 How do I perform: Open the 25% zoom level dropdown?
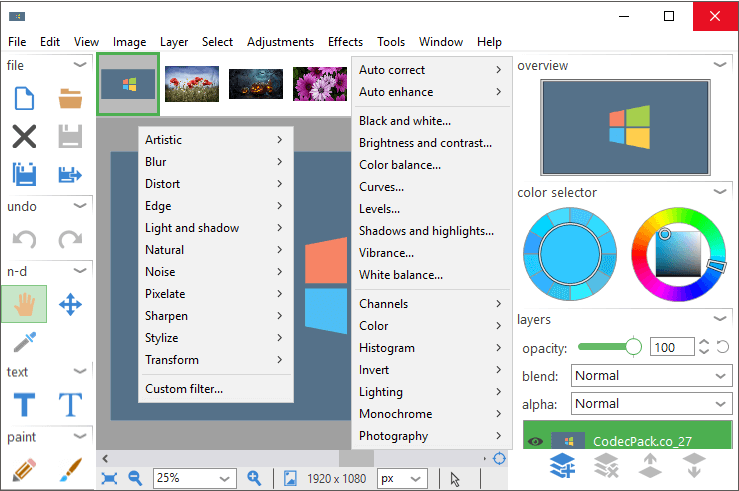(194, 478)
